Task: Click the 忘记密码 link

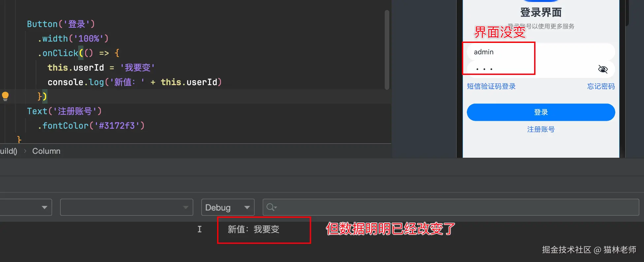Action: (601, 86)
